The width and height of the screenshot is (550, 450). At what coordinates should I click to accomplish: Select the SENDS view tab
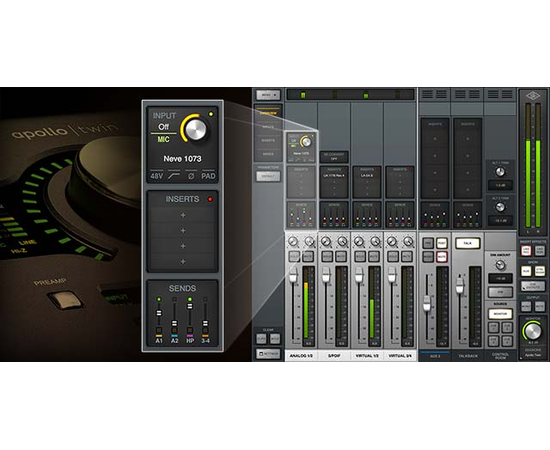tap(268, 154)
